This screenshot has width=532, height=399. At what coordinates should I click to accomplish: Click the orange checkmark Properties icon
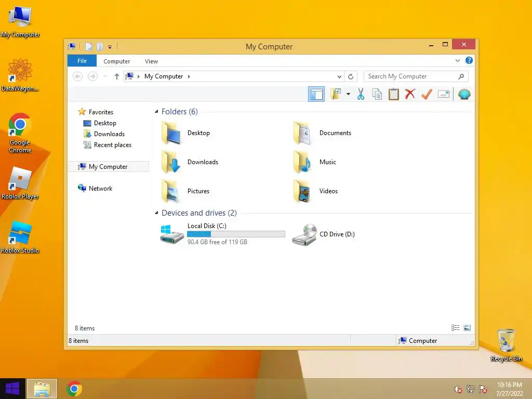click(427, 94)
